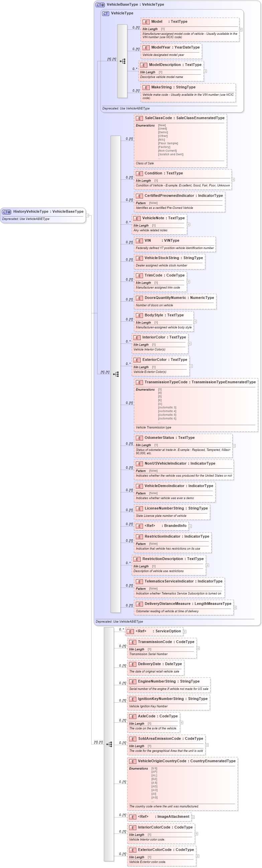The width and height of the screenshot is (262, 868).
Task: Click the E icon of TrimCode
Action: [139, 275]
